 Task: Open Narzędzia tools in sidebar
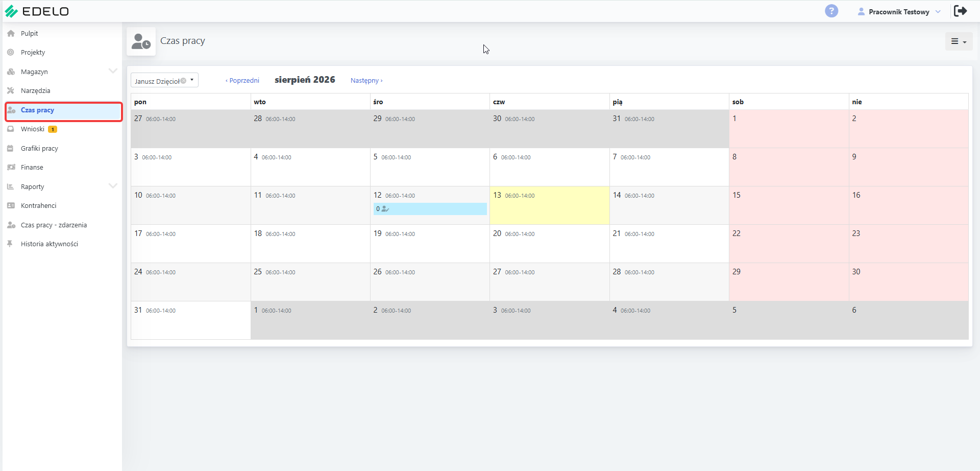tap(35, 90)
